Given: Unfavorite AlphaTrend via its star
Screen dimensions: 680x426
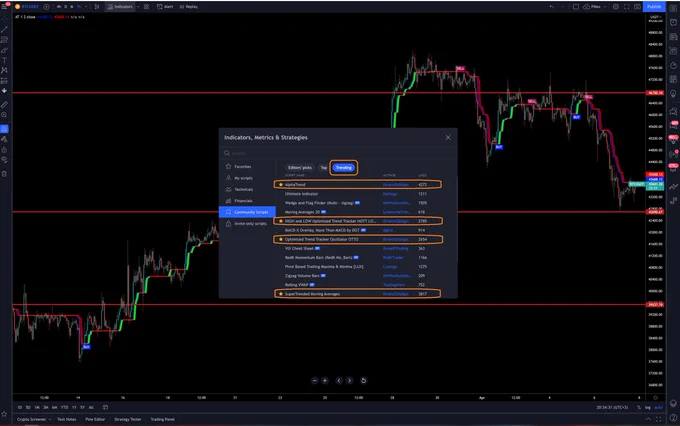Looking at the screenshot, I should tap(281, 185).
